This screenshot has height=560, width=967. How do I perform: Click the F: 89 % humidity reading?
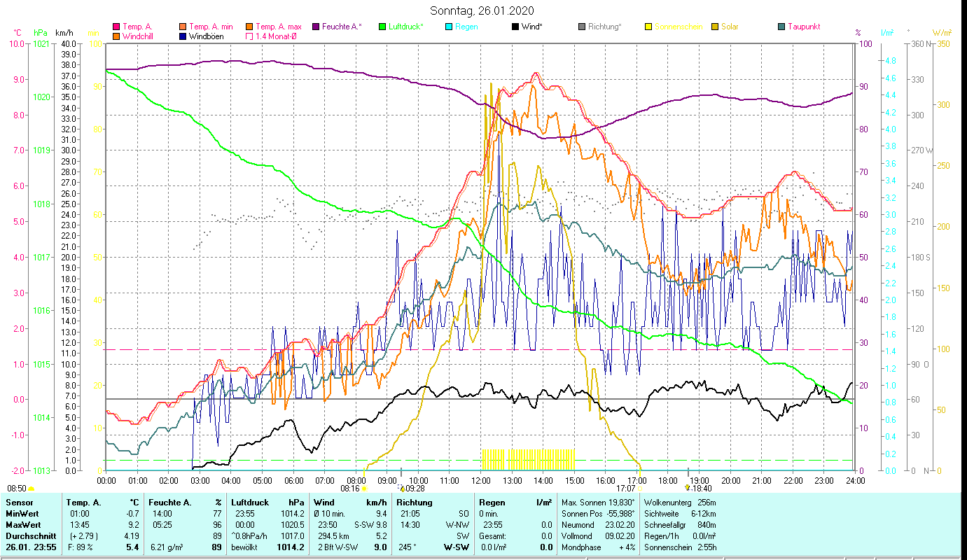click(x=81, y=547)
